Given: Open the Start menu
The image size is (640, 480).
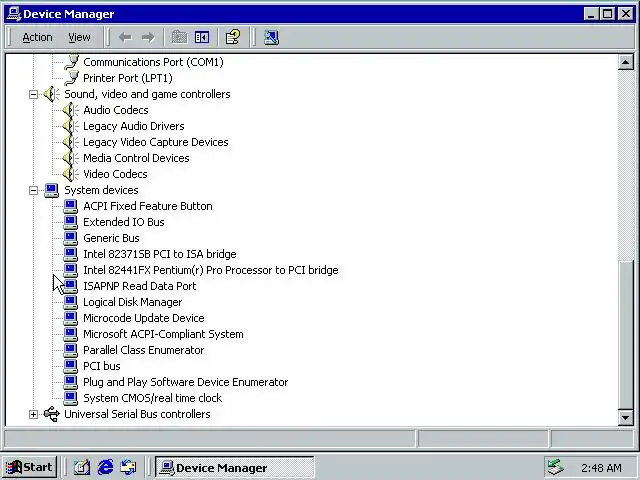Looking at the screenshot, I should (29, 467).
